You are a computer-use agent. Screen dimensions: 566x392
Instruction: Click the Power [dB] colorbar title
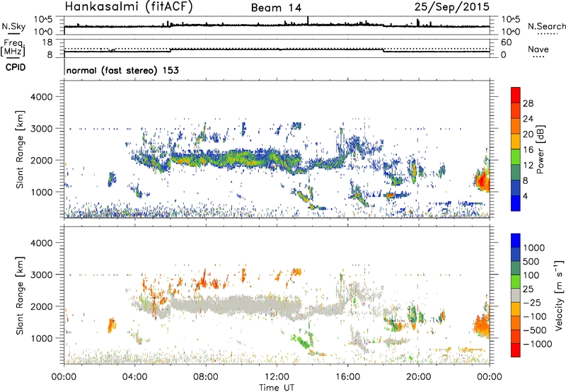tap(541, 149)
